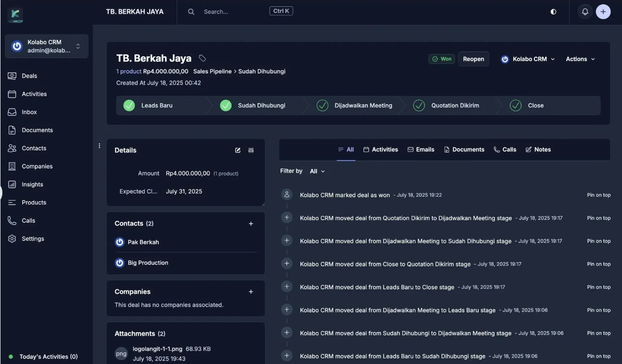Click the Reopen button
The width and height of the screenshot is (622, 364).
click(x=474, y=59)
